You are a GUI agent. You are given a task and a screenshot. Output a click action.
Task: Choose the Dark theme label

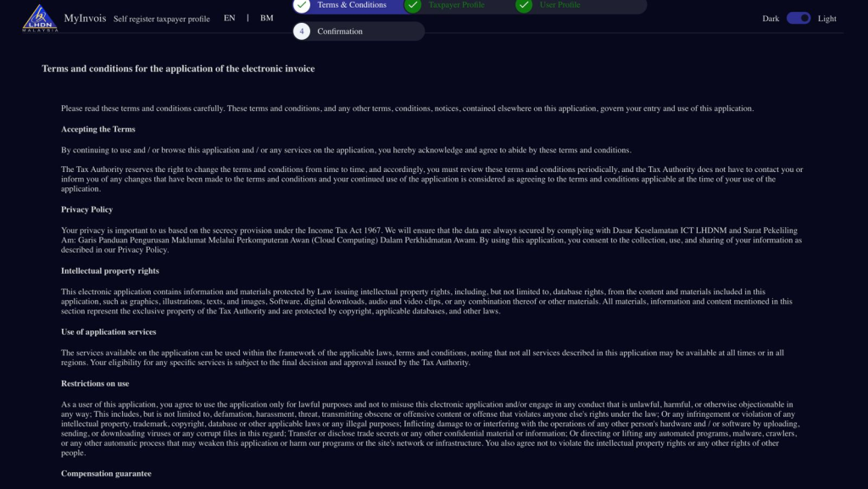point(771,19)
